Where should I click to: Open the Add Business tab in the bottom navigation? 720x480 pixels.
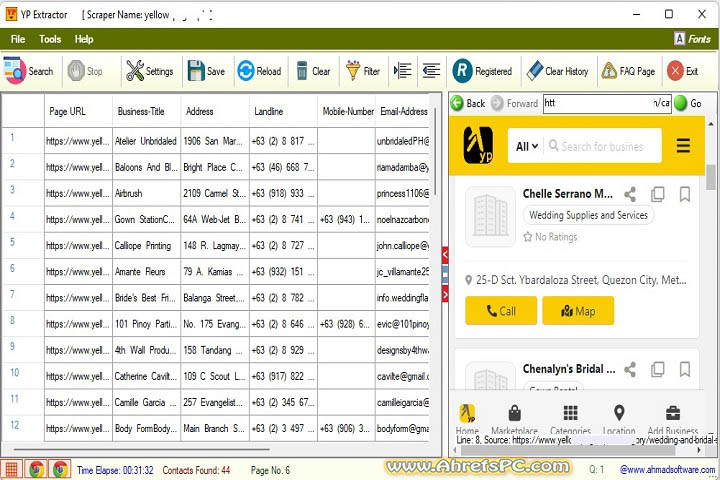coord(673,420)
